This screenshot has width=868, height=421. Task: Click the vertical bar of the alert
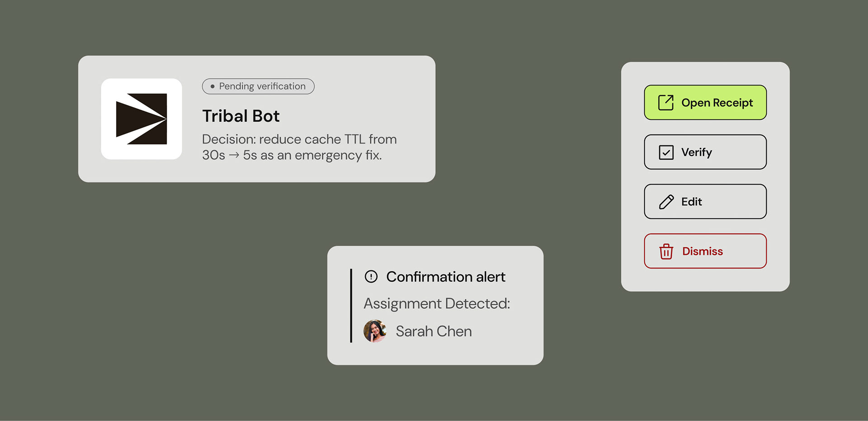[x=351, y=306]
